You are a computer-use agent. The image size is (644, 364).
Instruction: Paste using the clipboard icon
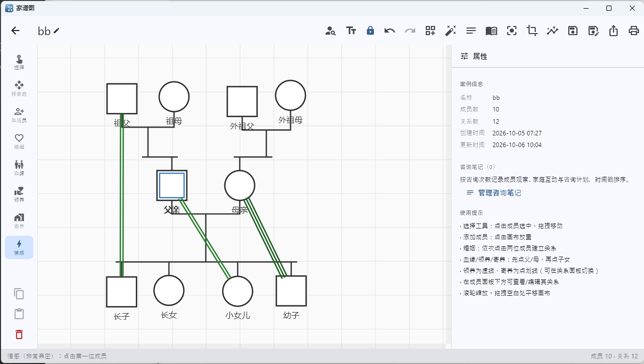coord(19,314)
